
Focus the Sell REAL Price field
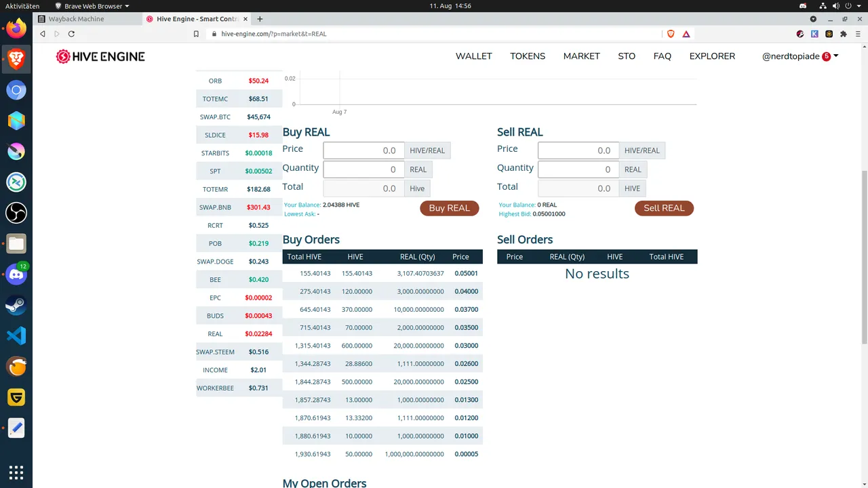pyautogui.click(x=578, y=150)
